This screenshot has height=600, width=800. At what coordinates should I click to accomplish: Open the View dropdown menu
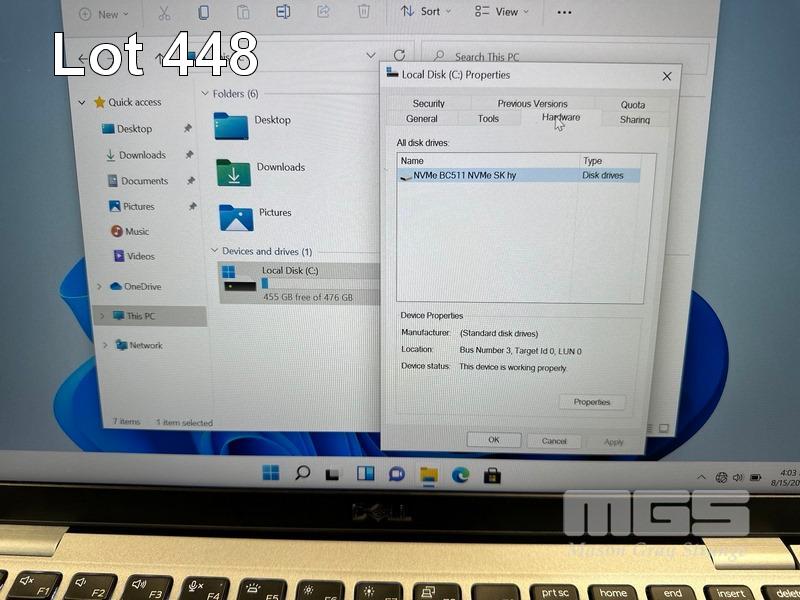(501, 12)
